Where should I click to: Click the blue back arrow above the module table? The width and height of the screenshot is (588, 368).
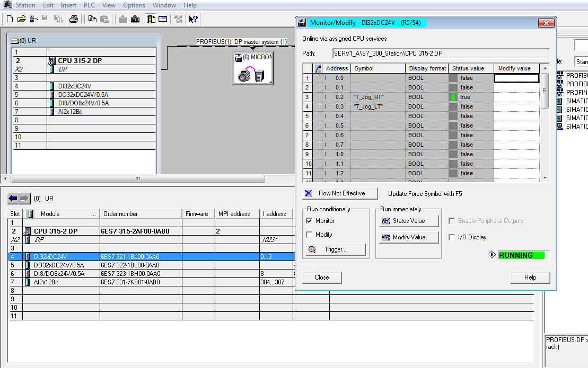13,199
